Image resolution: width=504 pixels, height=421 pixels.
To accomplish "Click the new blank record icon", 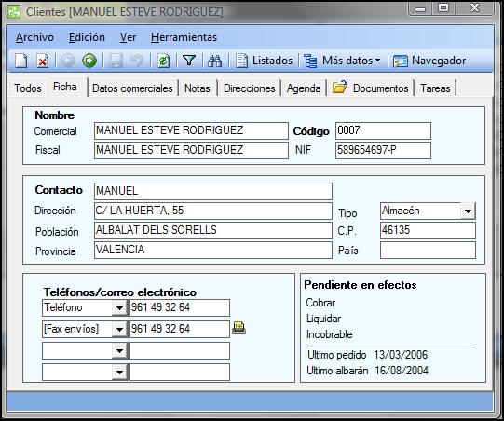I will [21, 61].
